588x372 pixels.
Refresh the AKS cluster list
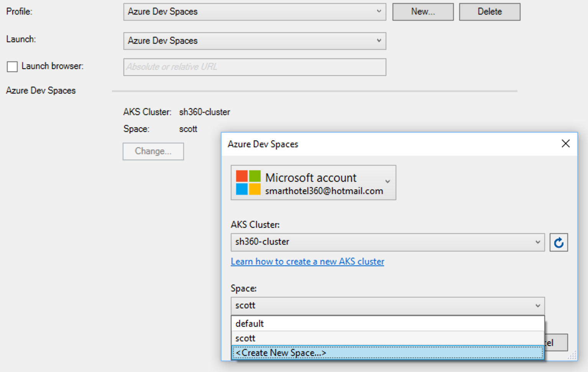point(558,242)
